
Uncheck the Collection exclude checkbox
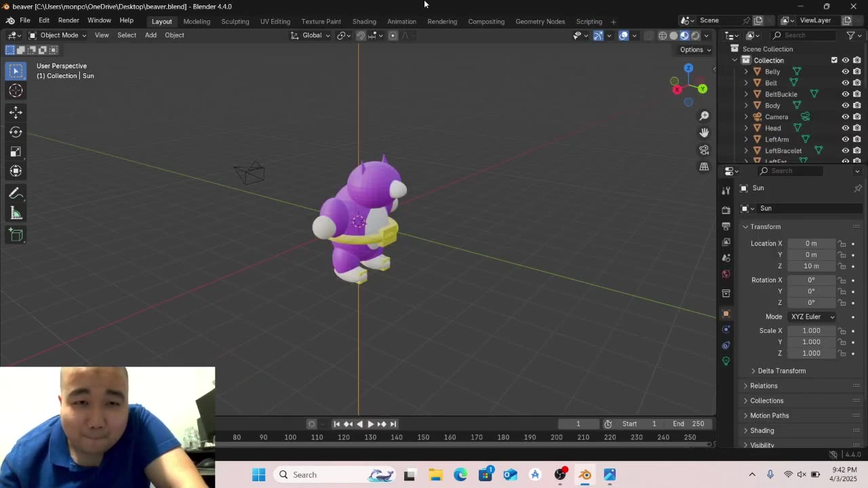click(x=834, y=60)
